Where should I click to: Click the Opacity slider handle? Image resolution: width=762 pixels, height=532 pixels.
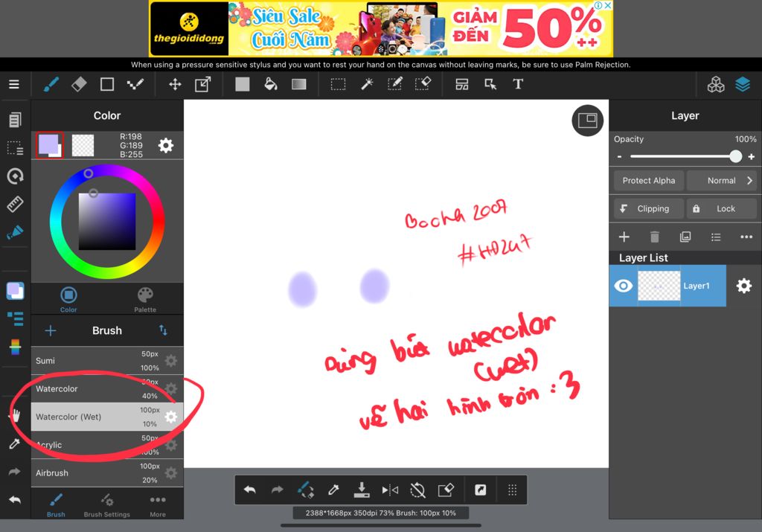[x=736, y=156]
